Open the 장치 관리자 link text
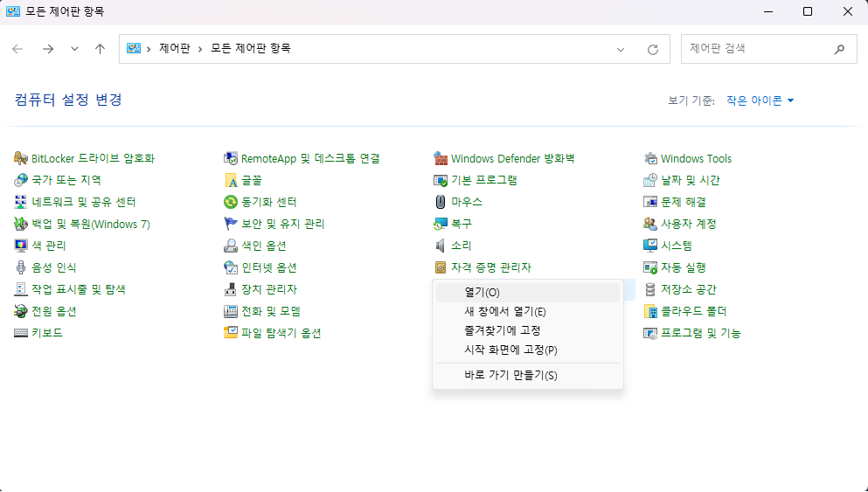This screenshot has width=868, height=492. click(269, 289)
